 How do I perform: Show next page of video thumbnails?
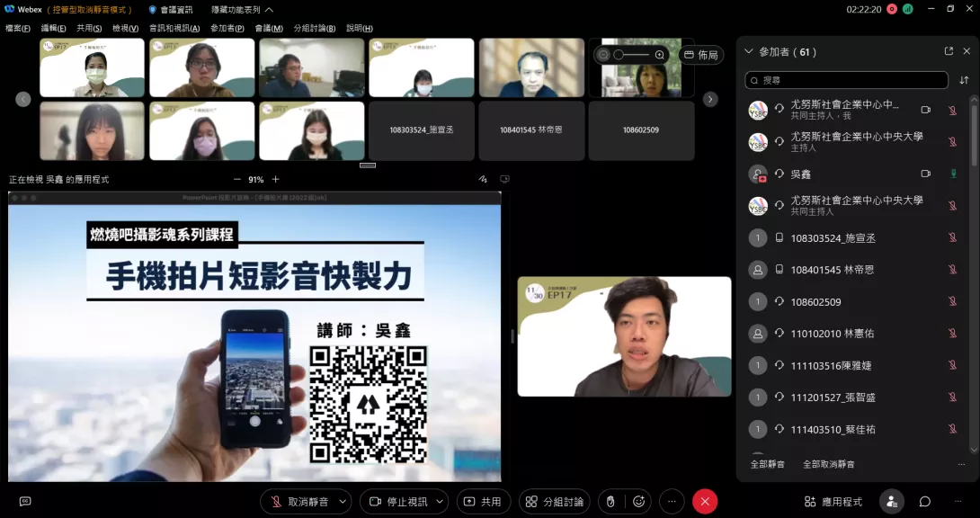[710, 99]
